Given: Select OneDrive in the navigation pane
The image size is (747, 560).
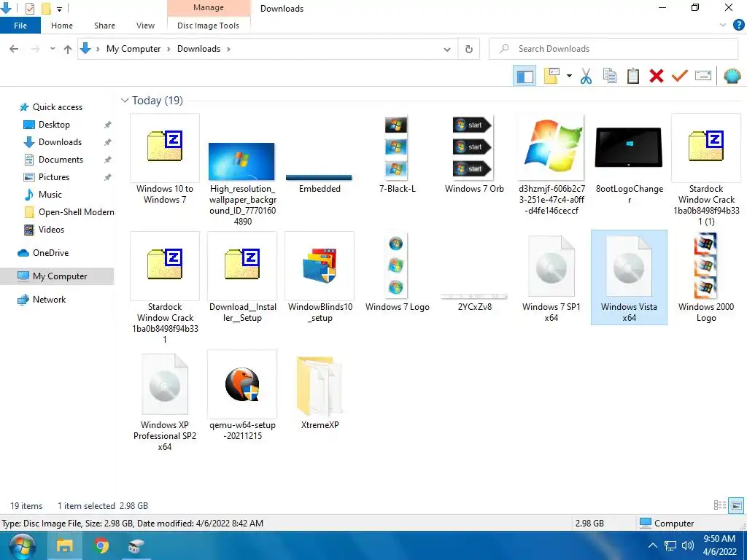Looking at the screenshot, I should (x=50, y=253).
